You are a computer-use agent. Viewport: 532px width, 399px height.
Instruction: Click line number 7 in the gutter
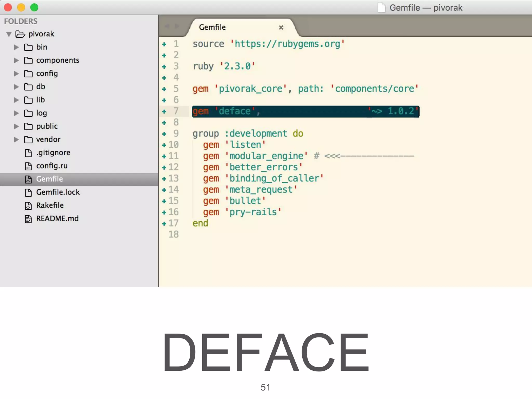[176, 111]
